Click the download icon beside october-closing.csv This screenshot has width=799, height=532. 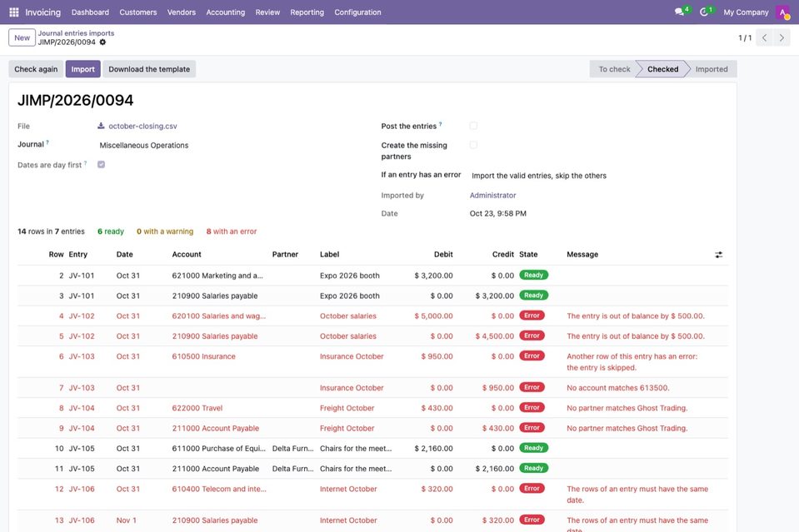pos(101,126)
